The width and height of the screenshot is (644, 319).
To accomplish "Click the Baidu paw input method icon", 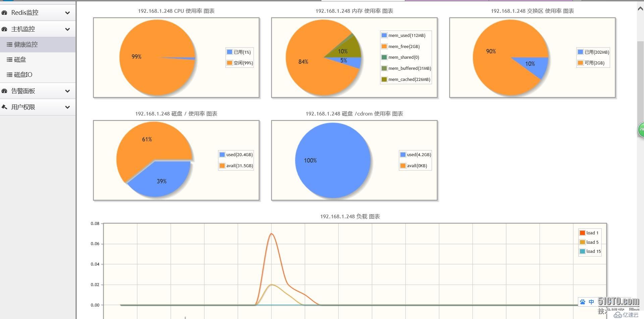I will (583, 302).
